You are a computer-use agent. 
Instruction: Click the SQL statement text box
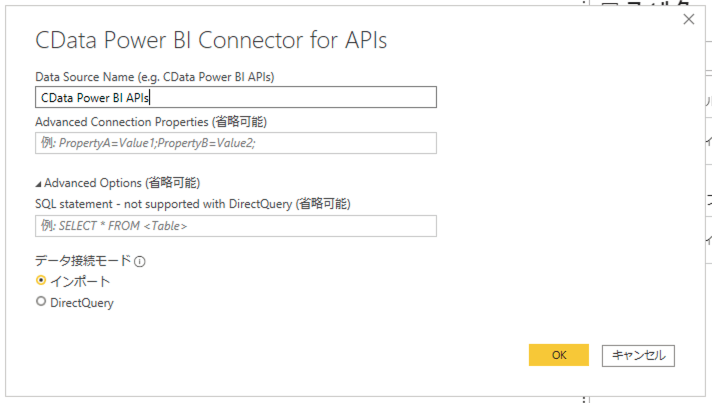pos(235,225)
